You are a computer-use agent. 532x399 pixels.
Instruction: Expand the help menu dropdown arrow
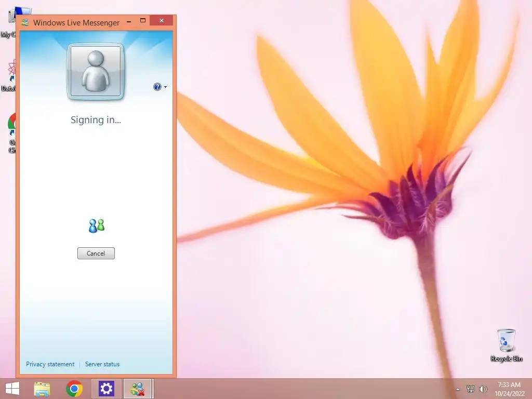166,87
